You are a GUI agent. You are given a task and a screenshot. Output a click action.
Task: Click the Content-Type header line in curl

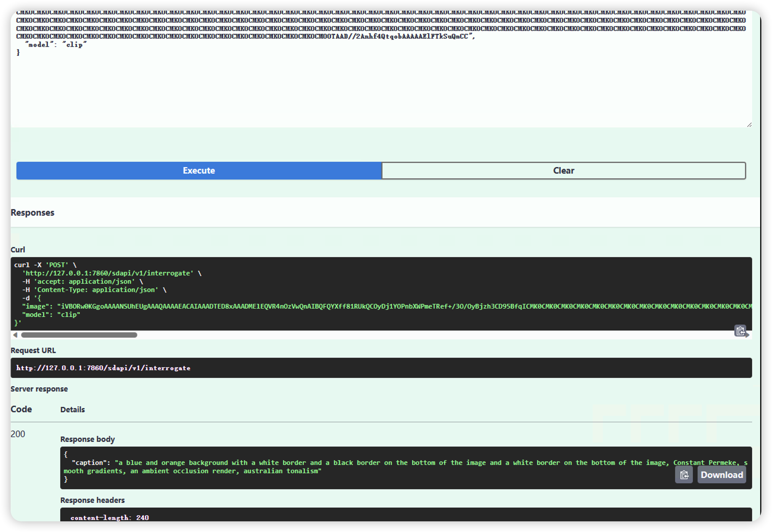pos(94,290)
